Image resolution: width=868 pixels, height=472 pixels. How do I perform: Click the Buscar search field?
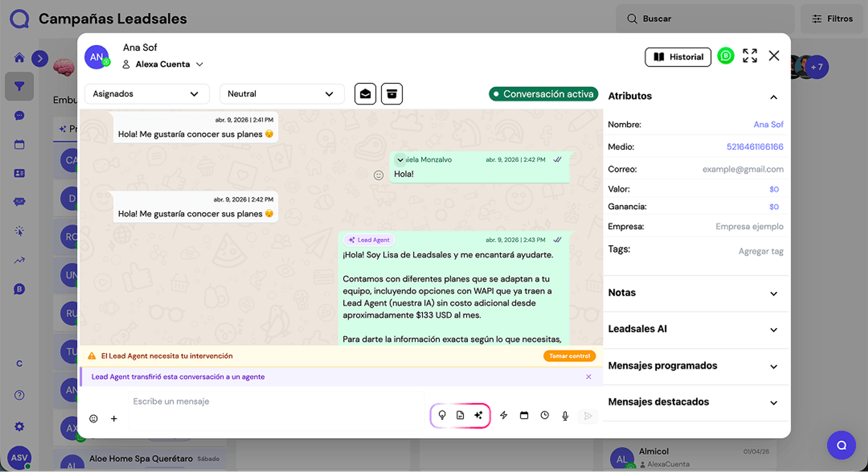point(705,19)
